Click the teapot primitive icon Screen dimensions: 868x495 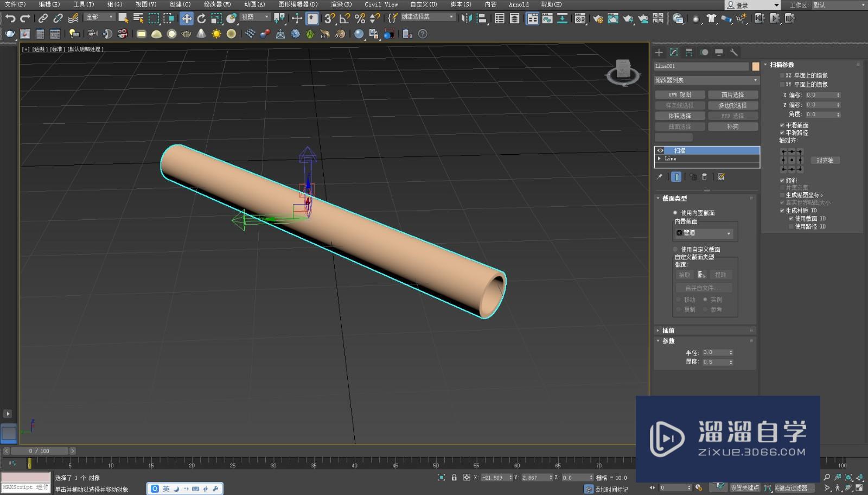tap(186, 34)
